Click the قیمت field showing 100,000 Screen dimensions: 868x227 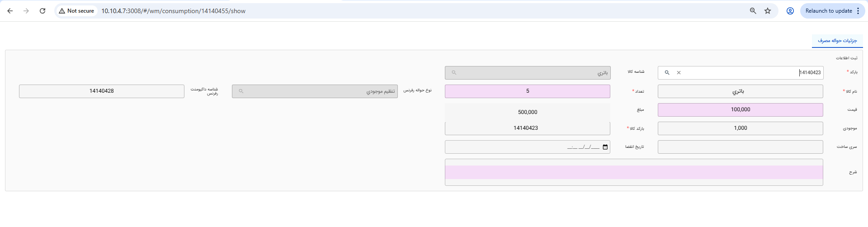[x=740, y=110]
